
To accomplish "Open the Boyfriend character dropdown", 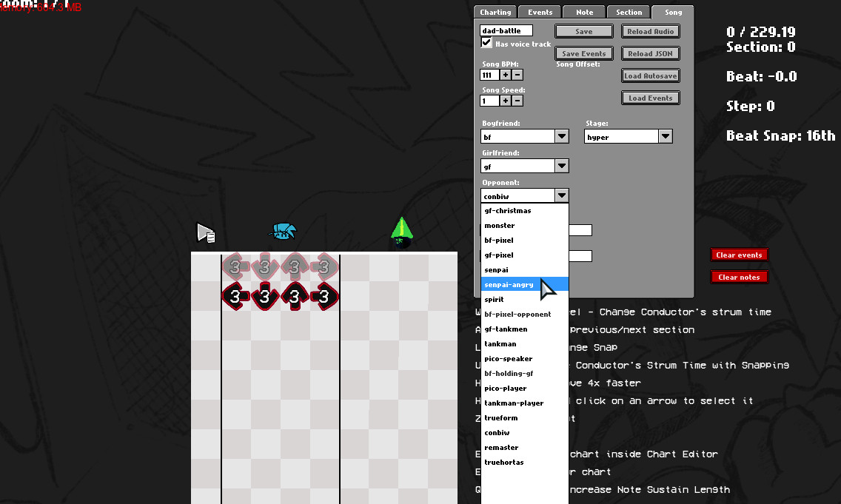I will click(562, 137).
